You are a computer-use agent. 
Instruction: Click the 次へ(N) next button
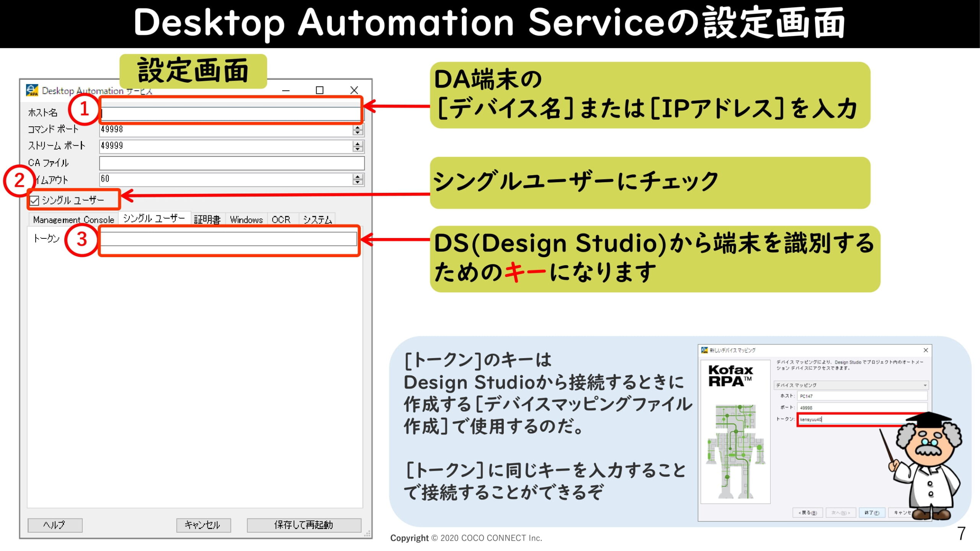point(841,513)
